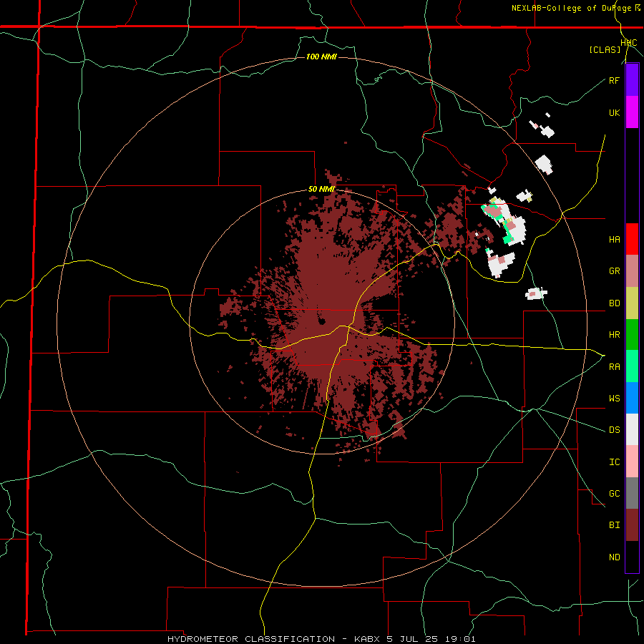The image size is (644, 644).
Task: Click the "GC" legend label
Action: coord(614,494)
